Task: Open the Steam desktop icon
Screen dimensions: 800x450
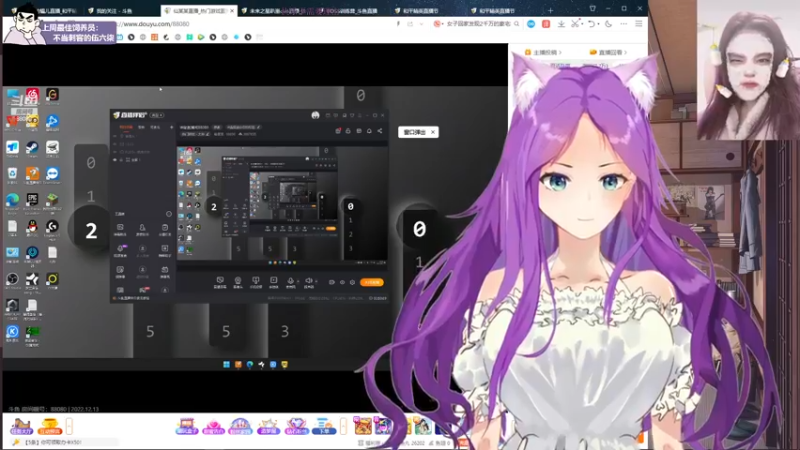Action: pos(32,148)
